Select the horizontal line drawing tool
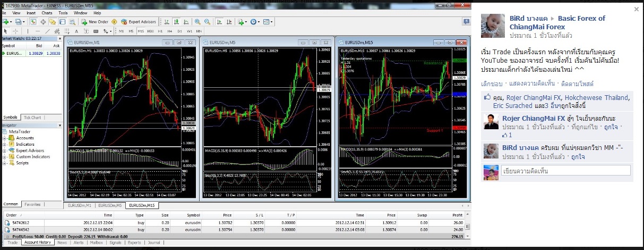 (38, 31)
